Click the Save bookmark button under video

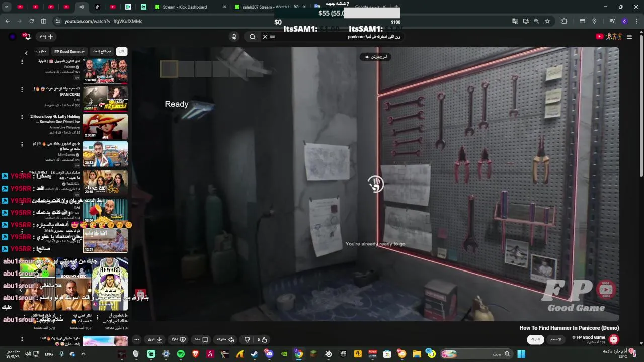click(x=201, y=339)
